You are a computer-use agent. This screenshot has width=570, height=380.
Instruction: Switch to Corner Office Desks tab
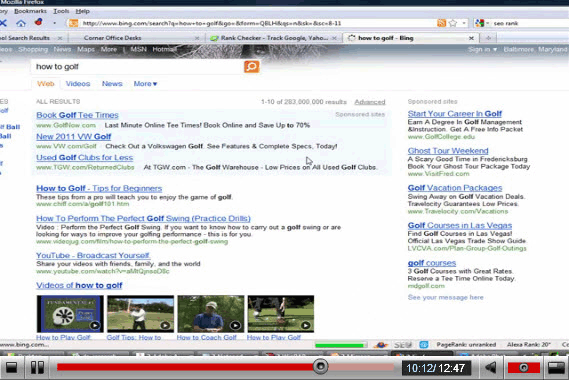[x=113, y=38]
